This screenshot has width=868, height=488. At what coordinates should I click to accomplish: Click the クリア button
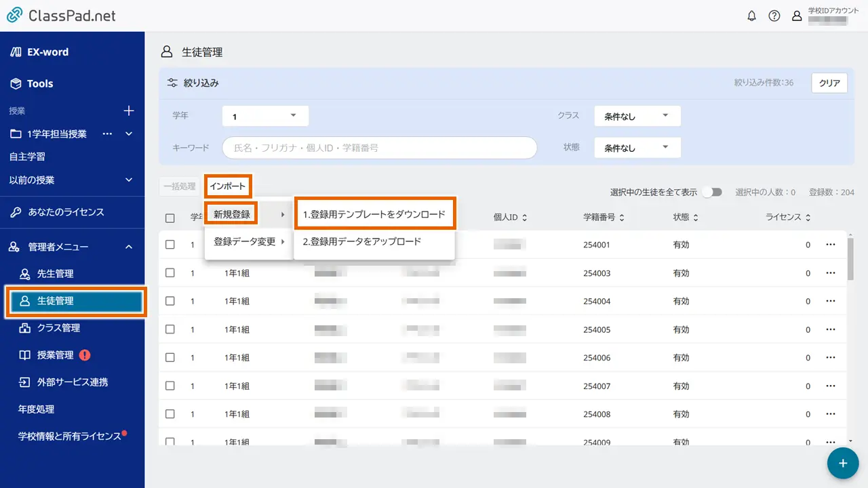(829, 83)
